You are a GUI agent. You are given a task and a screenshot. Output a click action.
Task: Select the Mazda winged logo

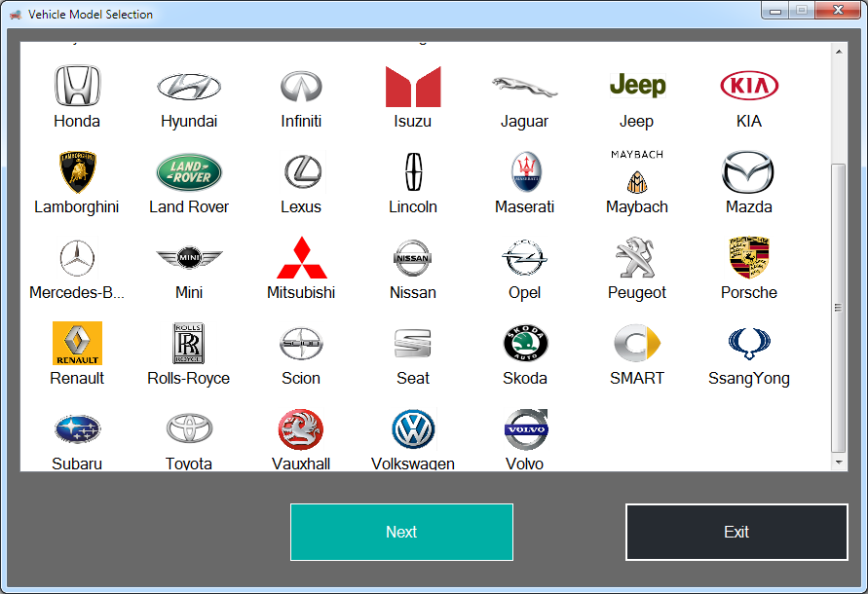(x=748, y=171)
